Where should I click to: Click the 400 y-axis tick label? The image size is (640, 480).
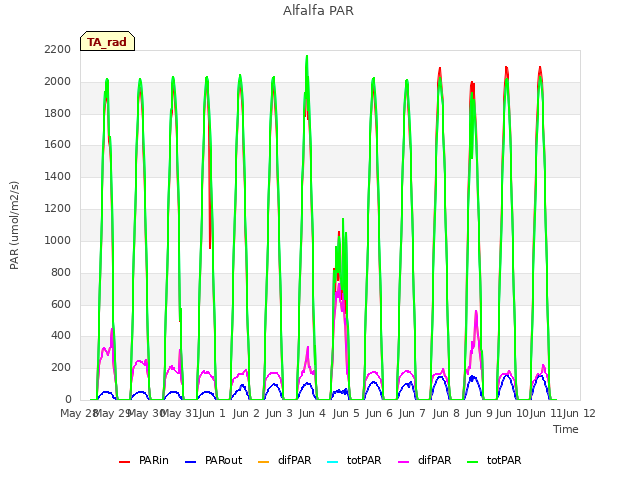(61, 336)
